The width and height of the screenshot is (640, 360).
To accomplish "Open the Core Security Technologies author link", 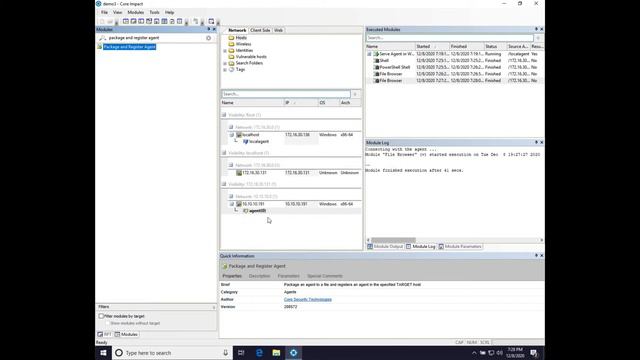I will 308,300.
